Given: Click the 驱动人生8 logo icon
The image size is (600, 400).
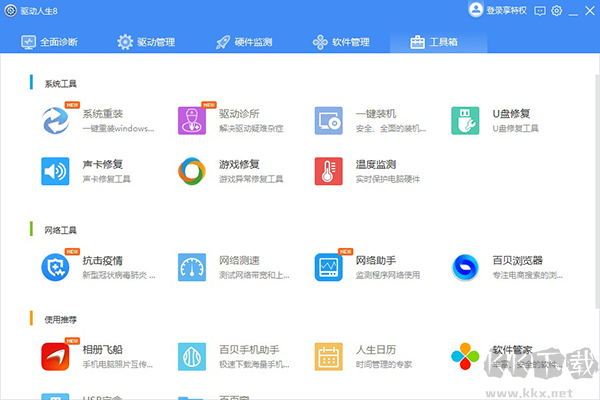Looking at the screenshot, I should (x=10, y=11).
